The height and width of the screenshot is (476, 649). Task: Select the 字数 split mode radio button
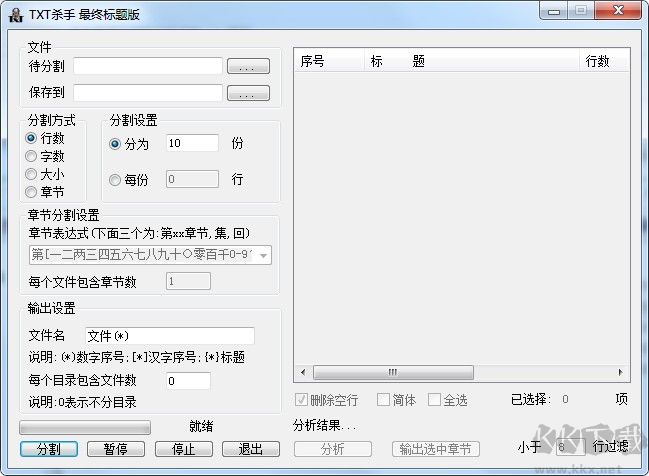(31, 156)
